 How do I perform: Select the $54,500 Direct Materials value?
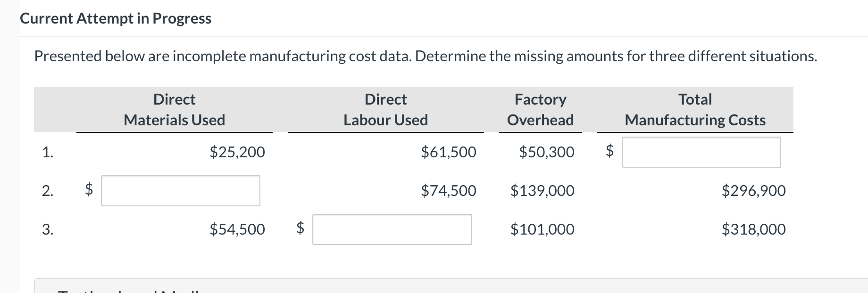pyautogui.click(x=237, y=229)
